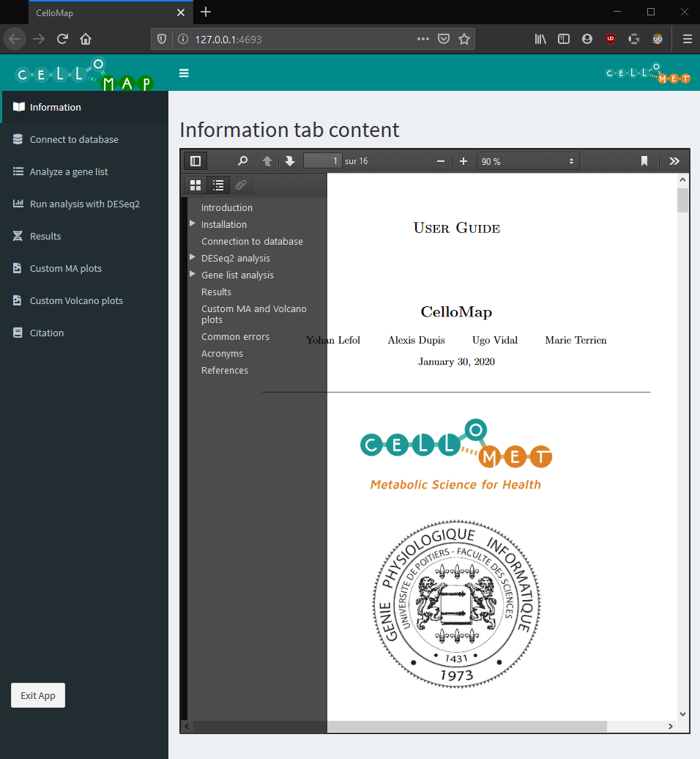The height and width of the screenshot is (759, 700).
Task: Click the CelloMap logo in header
Action: (x=84, y=73)
